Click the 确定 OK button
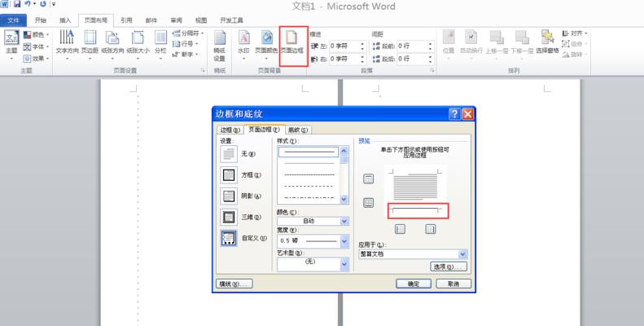This screenshot has height=326, width=644. pos(413,284)
